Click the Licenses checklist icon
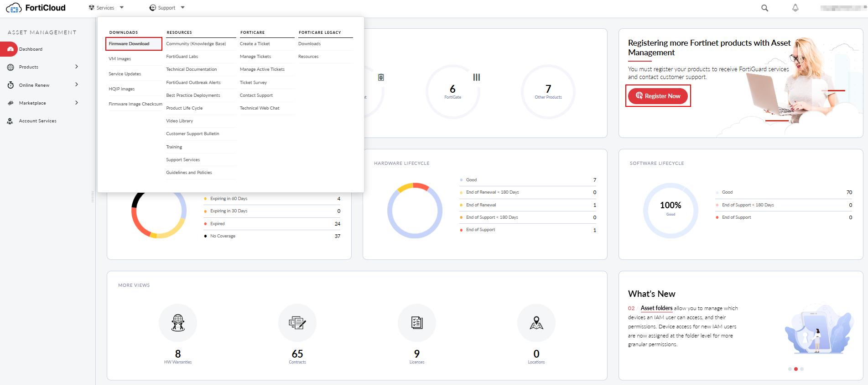This screenshot has width=868, height=385. point(417,322)
